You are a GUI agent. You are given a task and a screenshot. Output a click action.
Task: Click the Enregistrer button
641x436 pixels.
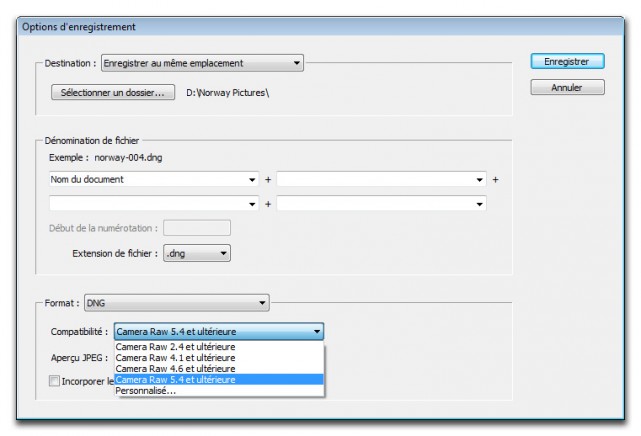pyautogui.click(x=567, y=62)
